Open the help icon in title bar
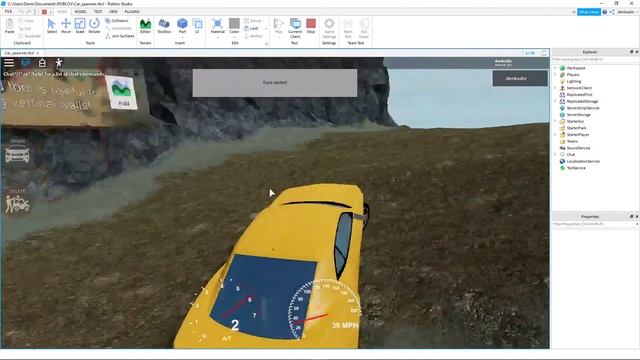Viewport: 640px width, 360px height. [x=605, y=12]
